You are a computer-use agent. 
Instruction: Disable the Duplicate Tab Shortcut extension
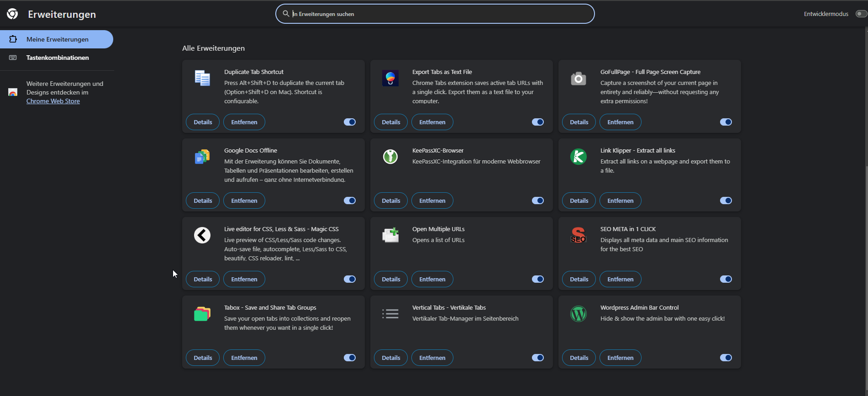(350, 122)
